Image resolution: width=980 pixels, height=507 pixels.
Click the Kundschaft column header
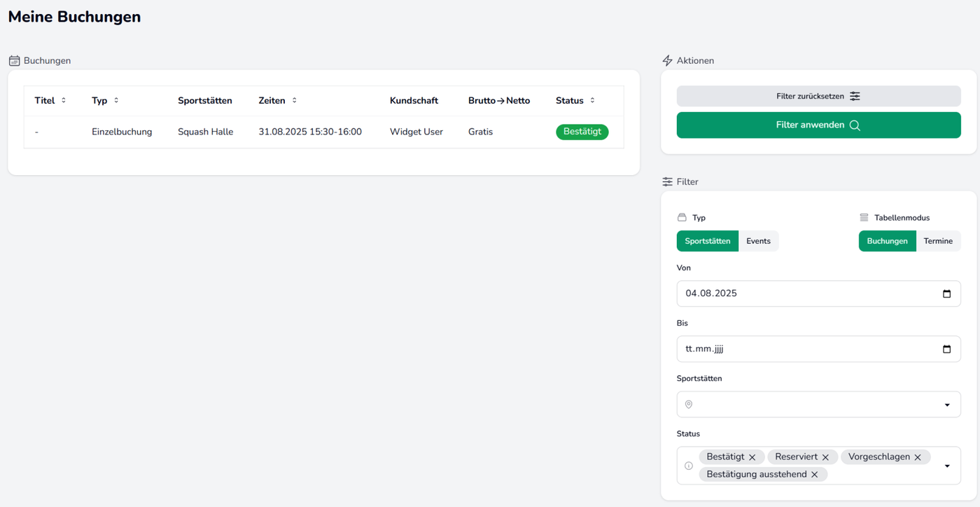[414, 101]
